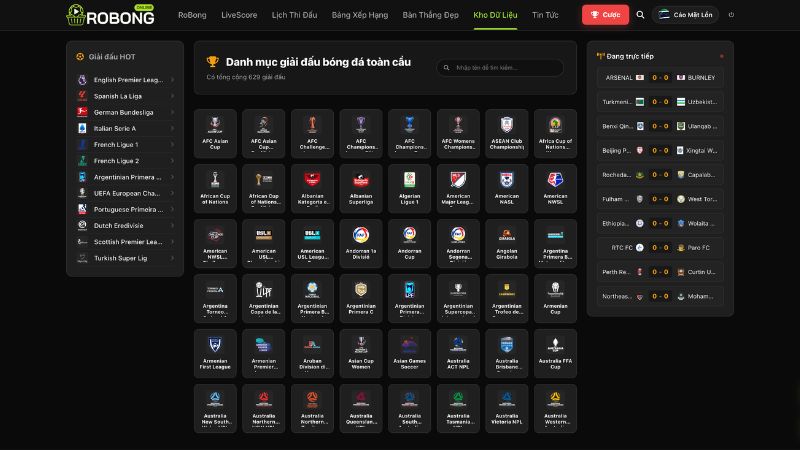Open the American Major League Soccer tile
Viewport: 800px width, 450px height.
[458, 188]
